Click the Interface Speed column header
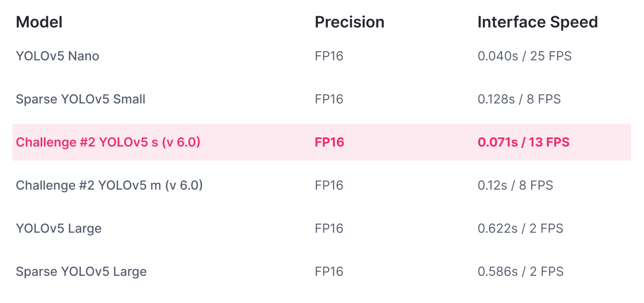This screenshot has width=644, height=303. tap(538, 22)
